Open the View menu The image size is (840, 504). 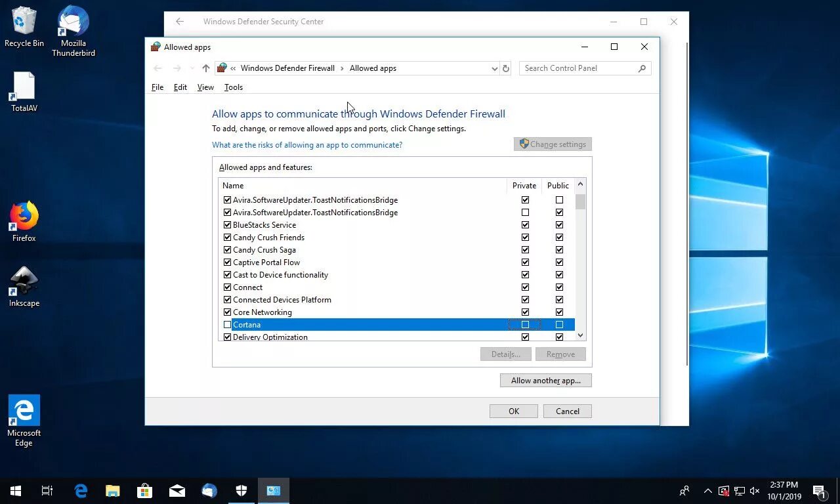205,87
